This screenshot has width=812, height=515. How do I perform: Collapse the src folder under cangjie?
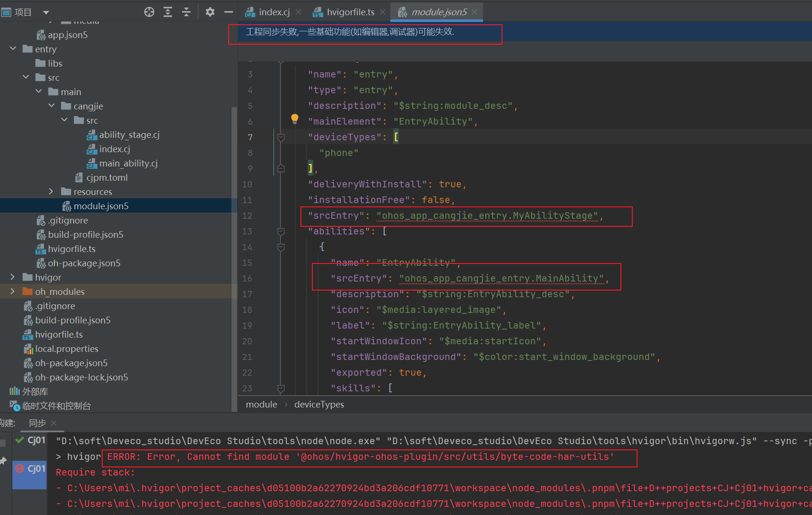(x=65, y=120)
